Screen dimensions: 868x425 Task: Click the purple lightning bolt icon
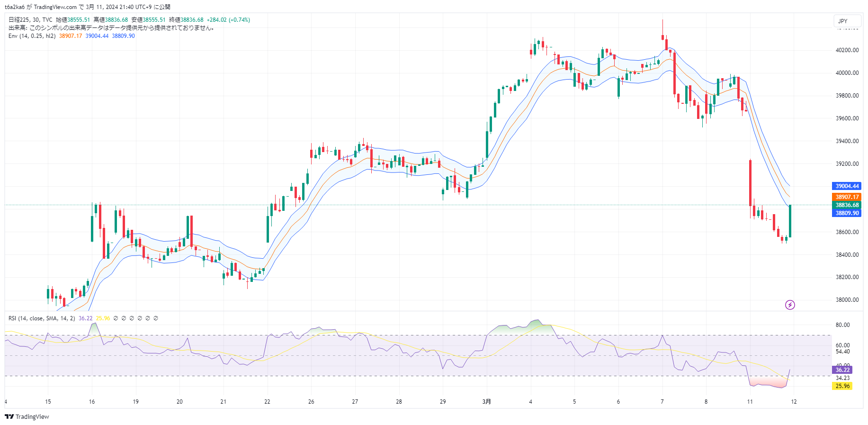[790, 305]
